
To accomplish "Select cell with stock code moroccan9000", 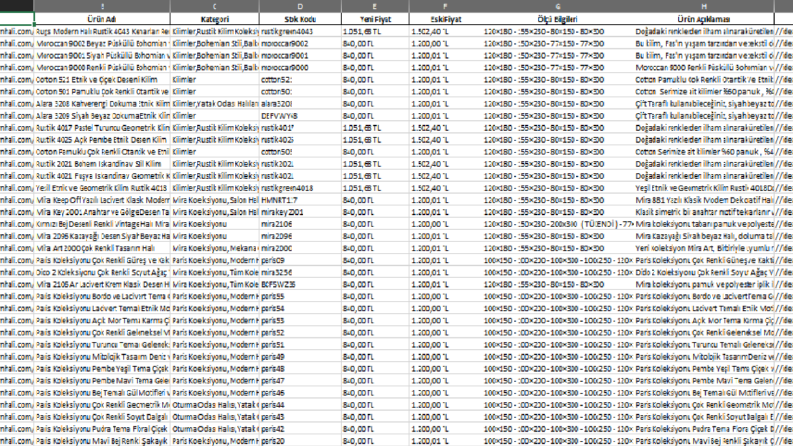I will click(300, 68).
